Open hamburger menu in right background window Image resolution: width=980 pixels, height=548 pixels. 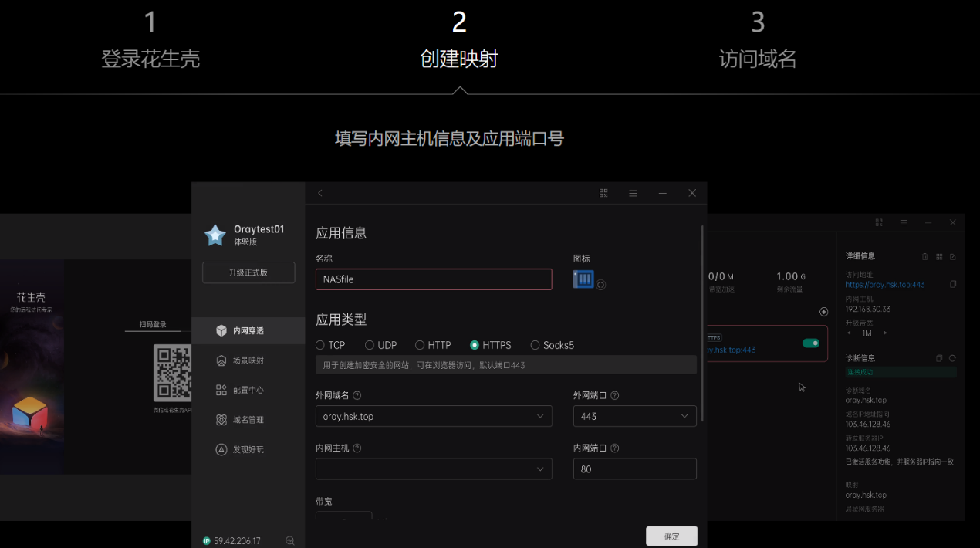(x=904, y=222)
